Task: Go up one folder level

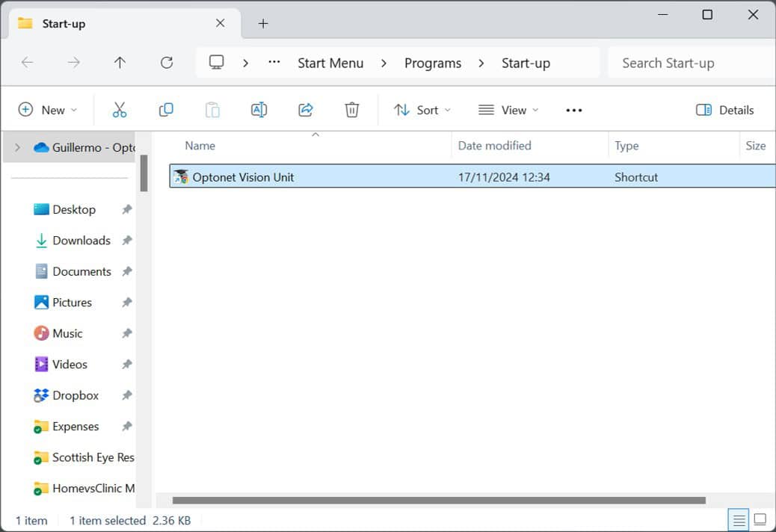Action: 120,63
